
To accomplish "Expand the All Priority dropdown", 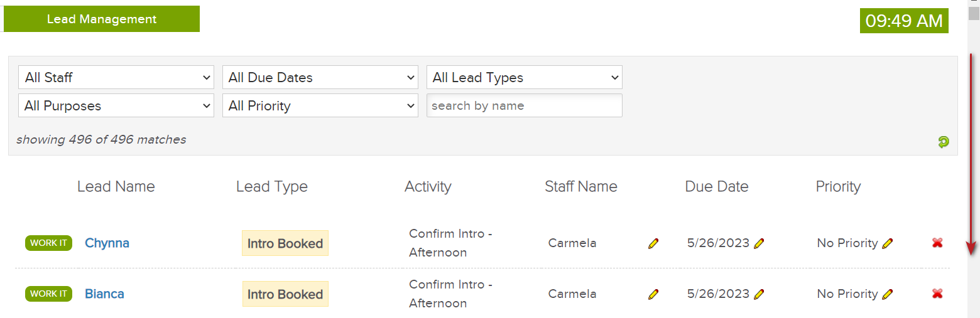I will click(320, 105).
